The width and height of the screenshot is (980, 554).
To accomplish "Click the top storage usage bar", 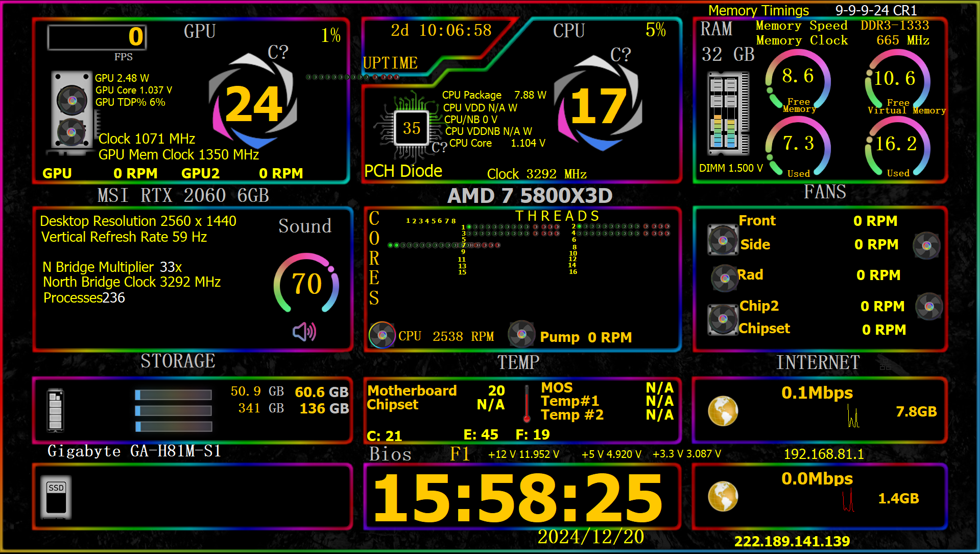I will coord(173,395).
